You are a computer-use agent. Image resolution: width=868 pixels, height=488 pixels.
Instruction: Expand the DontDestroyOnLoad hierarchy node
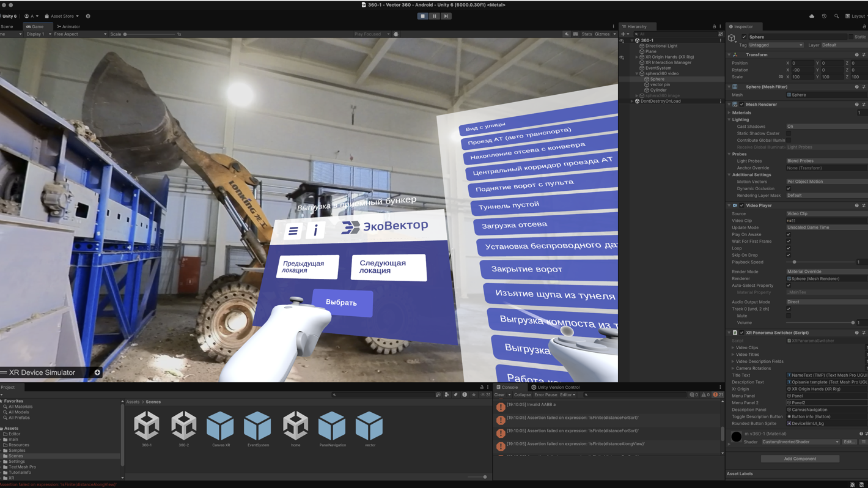coord(632,102)
